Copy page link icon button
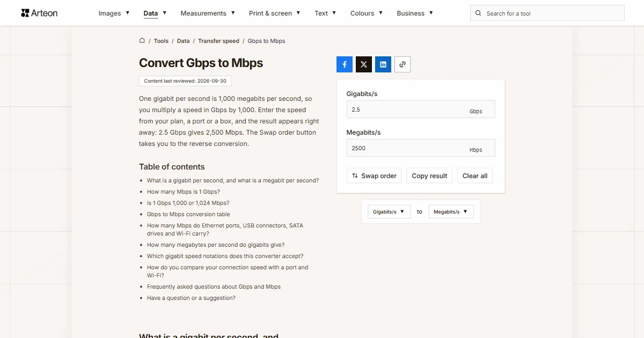 point(402,64)
